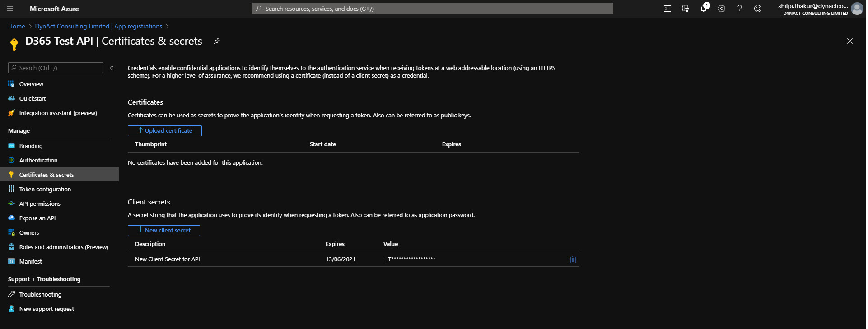Select the New Client Secret for API description
Viewport: 868px width, 329px height.
pyautogui.click(x=168, y=259)
